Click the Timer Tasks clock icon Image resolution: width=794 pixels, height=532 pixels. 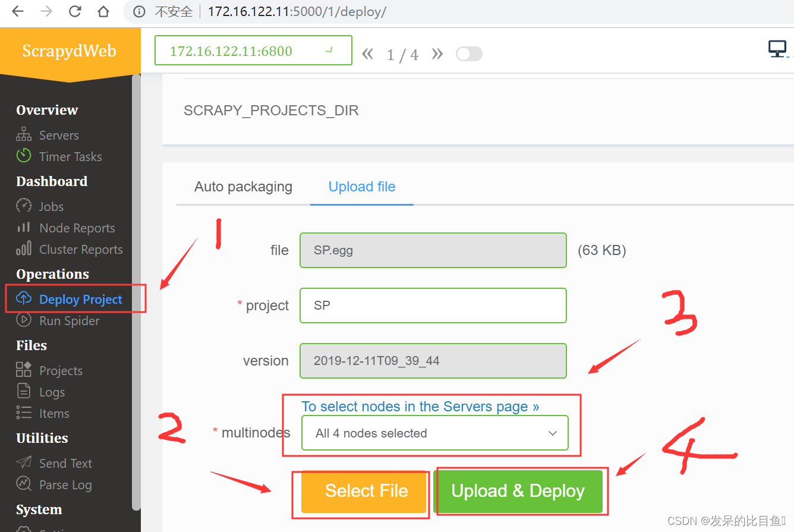pos(23,156)
